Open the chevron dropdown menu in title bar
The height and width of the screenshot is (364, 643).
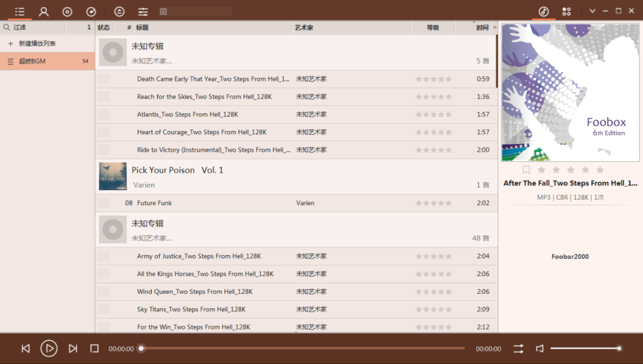[592, 11]
